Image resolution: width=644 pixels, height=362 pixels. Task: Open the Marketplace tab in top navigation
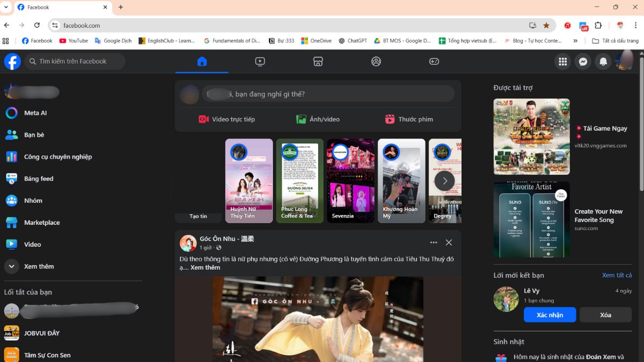click(318, 61)
